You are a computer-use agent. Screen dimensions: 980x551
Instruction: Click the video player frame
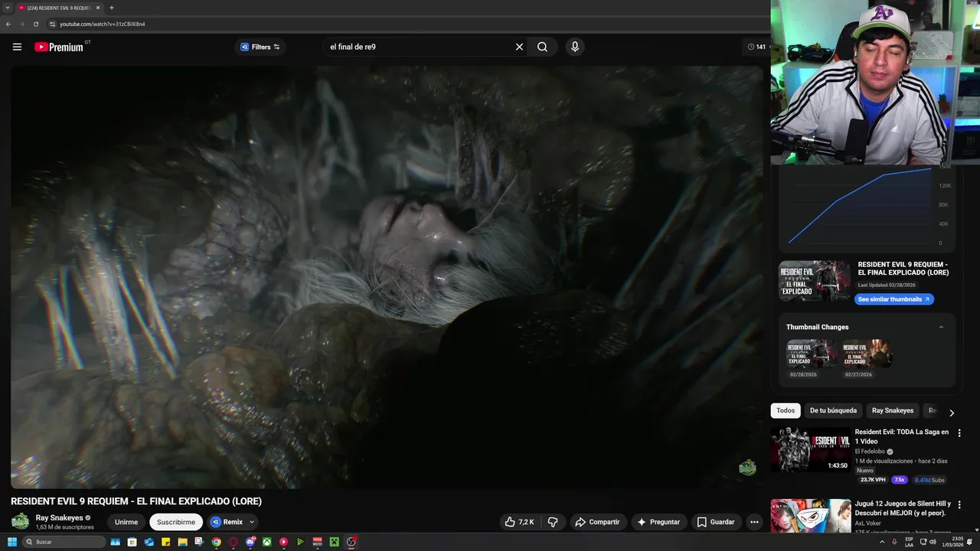click(387, 277)
